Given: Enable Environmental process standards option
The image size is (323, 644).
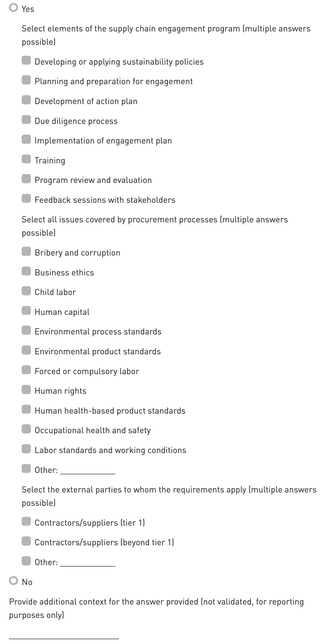Looking at the screenshot, I should [26, 331].
